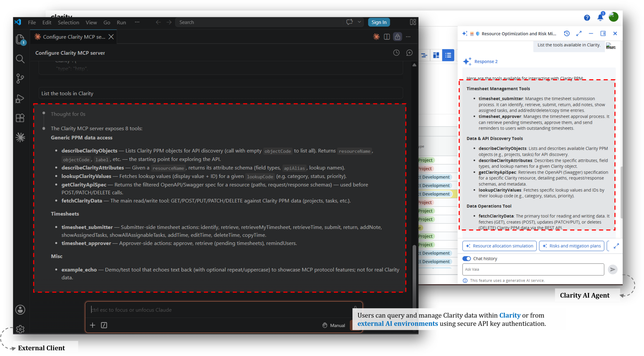The width and height of the screenshot is (644, 356).
Task: Close the Configure Clarity MCP server tab
Action: click(111, 37)
